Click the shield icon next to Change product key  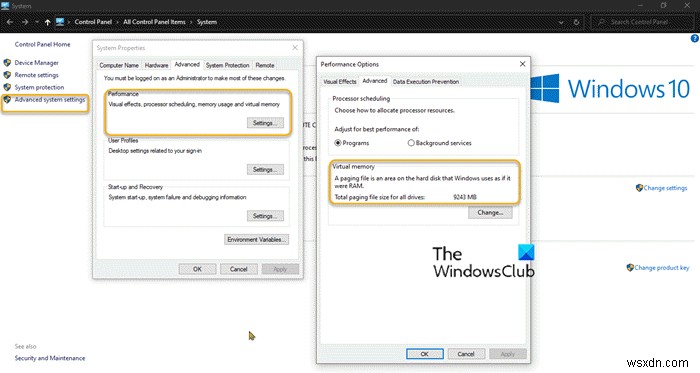pos(630,268)
